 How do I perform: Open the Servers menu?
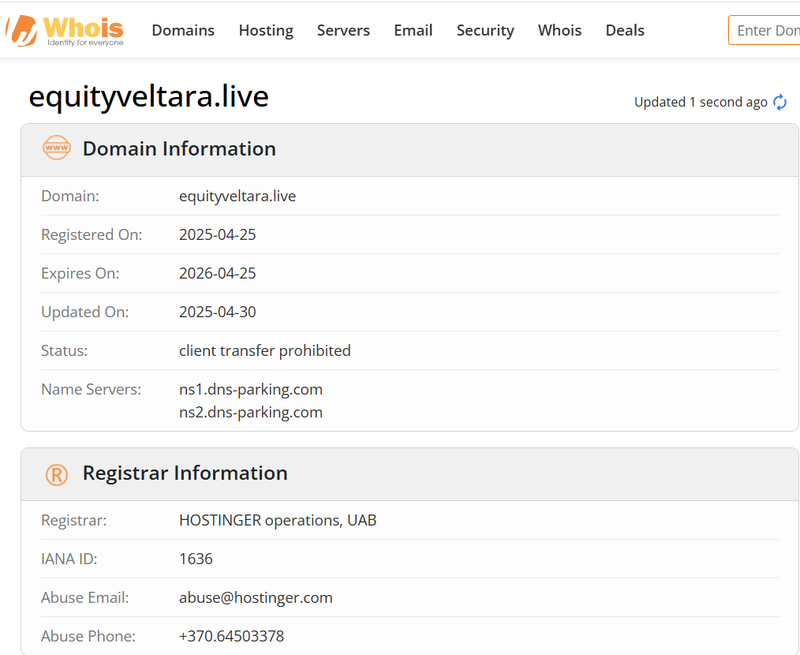coord(343,31)
